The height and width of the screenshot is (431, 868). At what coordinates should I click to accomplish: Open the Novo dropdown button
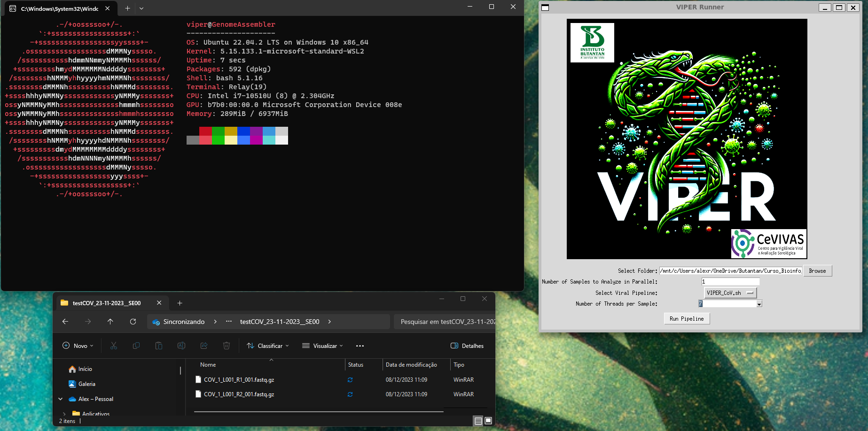[78, 346]
